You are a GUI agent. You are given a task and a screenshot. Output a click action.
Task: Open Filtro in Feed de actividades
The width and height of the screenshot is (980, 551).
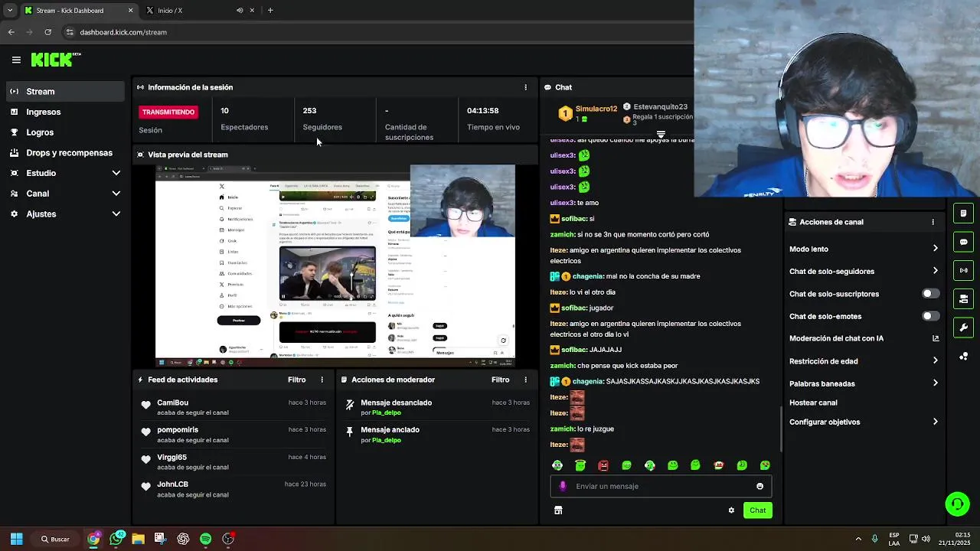coord(296,380)
